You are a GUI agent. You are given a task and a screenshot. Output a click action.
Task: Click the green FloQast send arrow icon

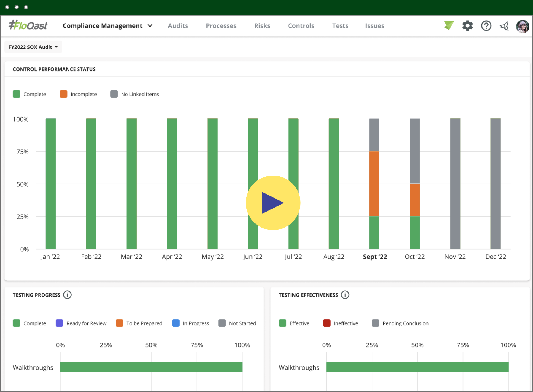[x=449, y=25]
